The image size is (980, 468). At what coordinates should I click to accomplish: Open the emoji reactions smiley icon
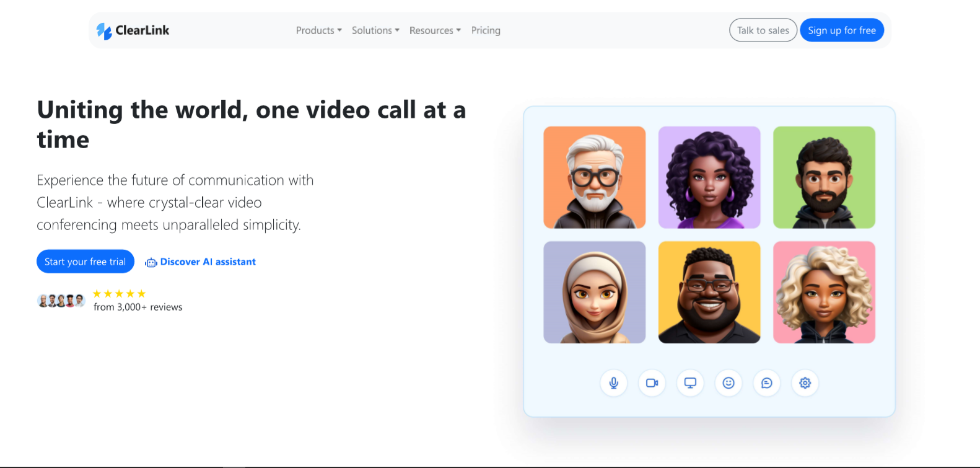tap(728, 383)
